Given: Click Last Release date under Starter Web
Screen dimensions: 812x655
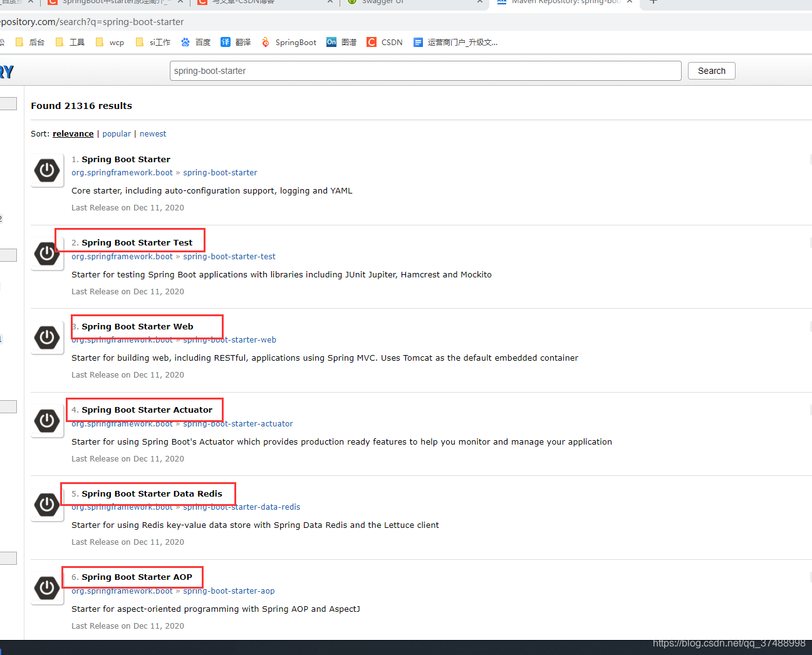Looking at the screenshot, I should click(x=128, y=375).
